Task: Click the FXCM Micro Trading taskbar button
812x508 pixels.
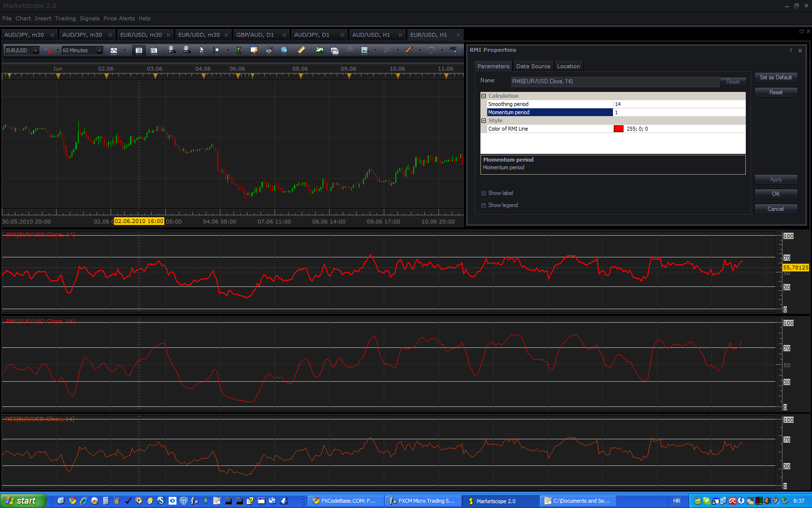Action: pos(423,501)
